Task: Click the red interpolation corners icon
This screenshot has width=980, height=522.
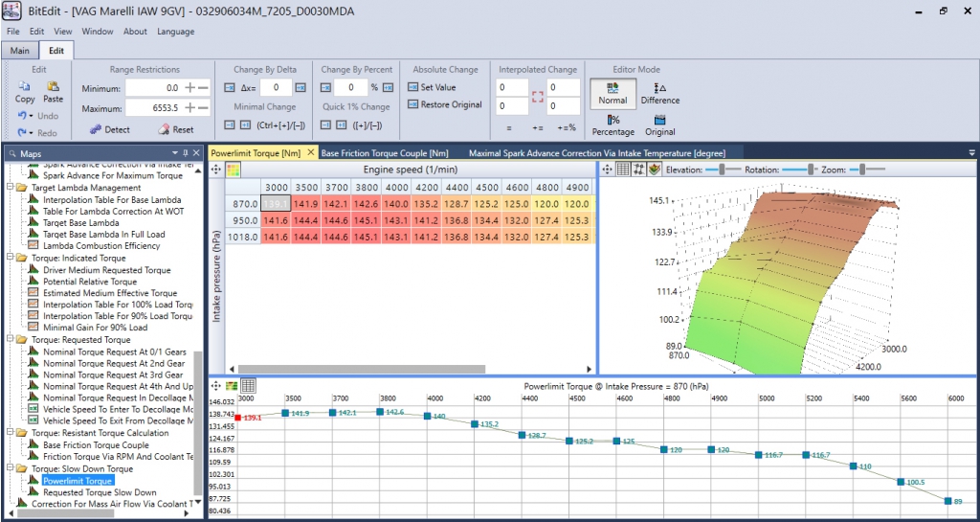Action: tap(538, 97)
